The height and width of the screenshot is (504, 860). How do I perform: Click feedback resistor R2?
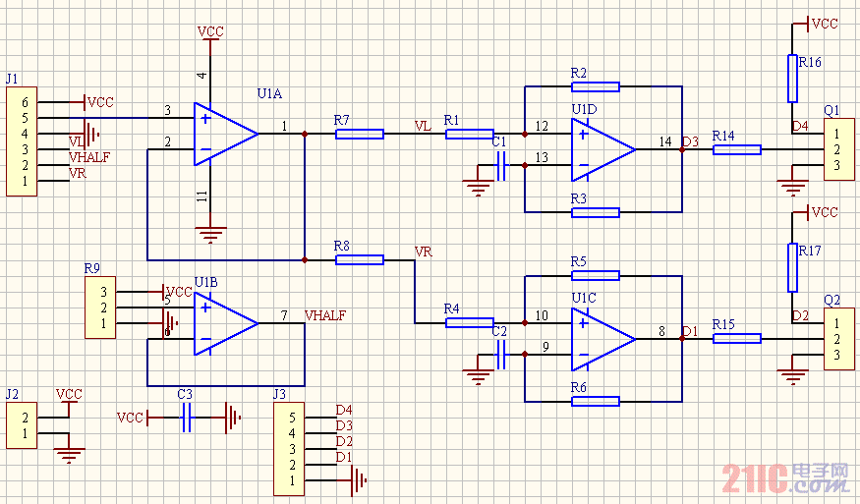pyautogui.click(x=595, y=86)
